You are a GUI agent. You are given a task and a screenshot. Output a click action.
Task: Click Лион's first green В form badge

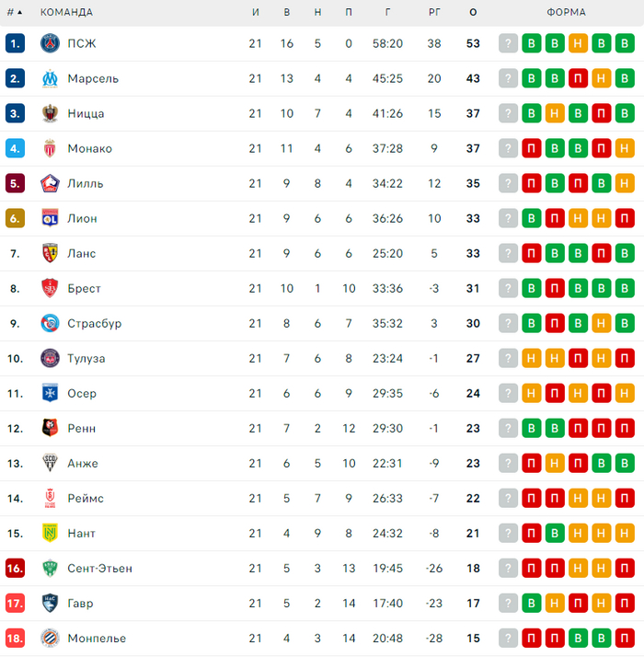pyautogui.click(x=532, y=218)
